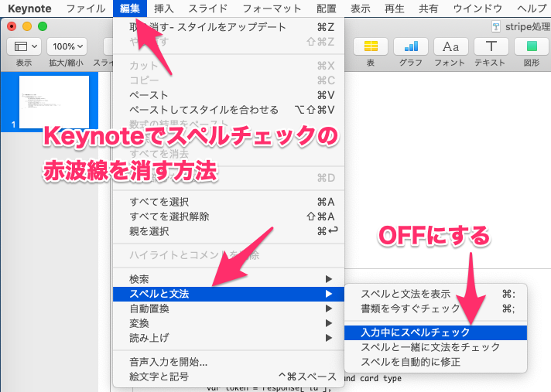Expand the 読み上げ submenu
Image resolution: width=551 pixels, height=392 pixels.
[228, 338]
